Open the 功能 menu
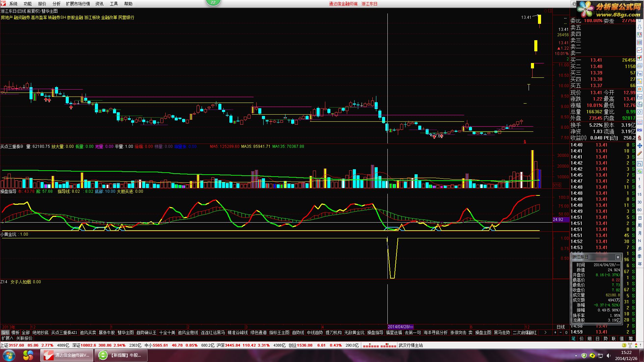This screenshot has width=644, height=362. 28,4
